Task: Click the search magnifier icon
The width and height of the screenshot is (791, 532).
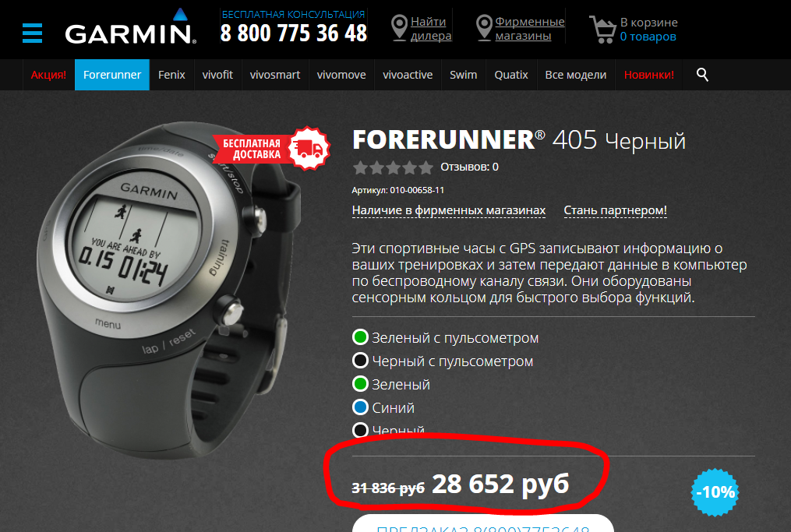Action: pyautogui.click(x=702, y=75)
